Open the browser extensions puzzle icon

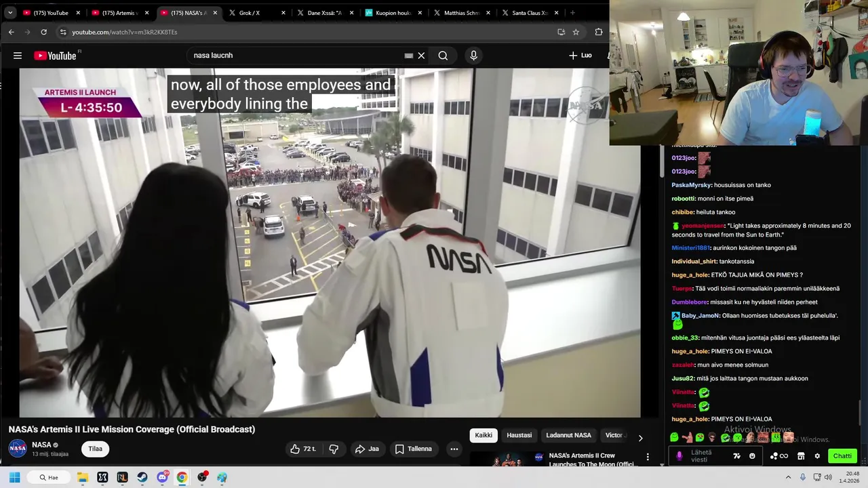[x=598, y=32]
